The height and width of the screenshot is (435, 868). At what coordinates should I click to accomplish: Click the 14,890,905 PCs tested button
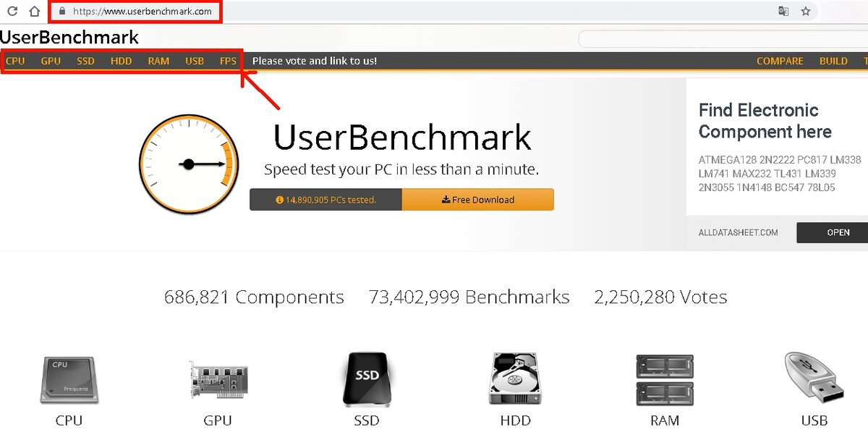[x=325, y=200]
